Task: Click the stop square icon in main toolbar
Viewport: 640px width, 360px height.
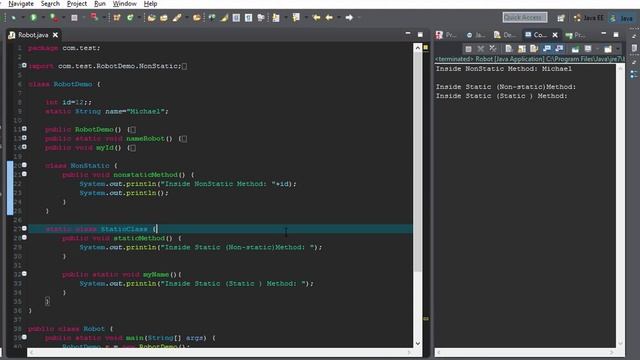Action: click(x=74, y=18)
